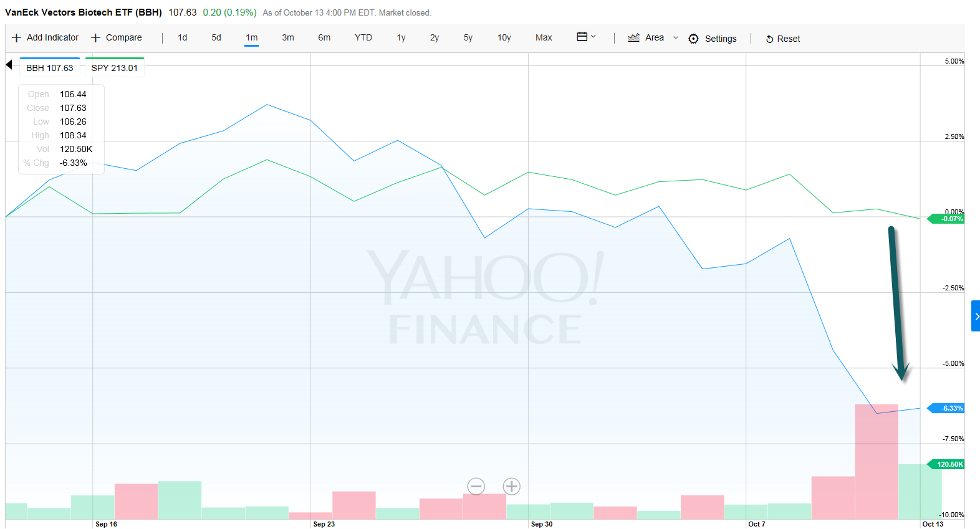Click the -2.50% y-axis label
Image resolution: width=980 pixels, height=529 pixels.
point(953,288)
